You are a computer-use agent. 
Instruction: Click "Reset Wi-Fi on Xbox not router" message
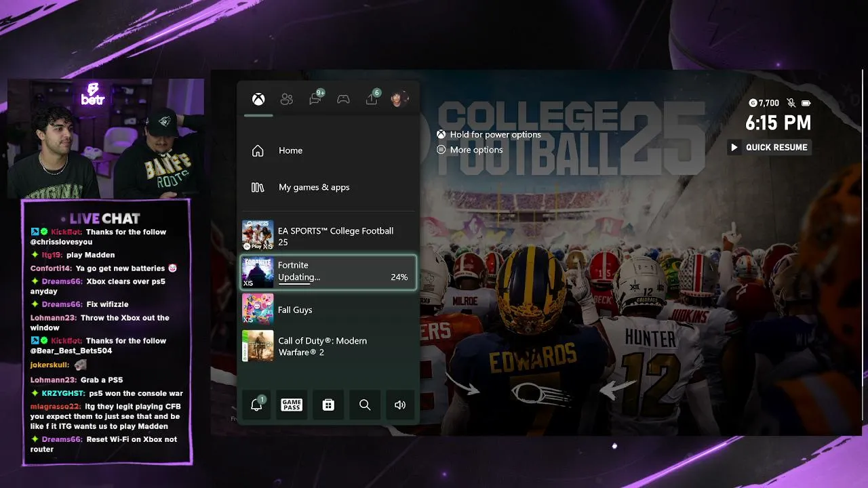pyautogui.click(x=104, y=444)
